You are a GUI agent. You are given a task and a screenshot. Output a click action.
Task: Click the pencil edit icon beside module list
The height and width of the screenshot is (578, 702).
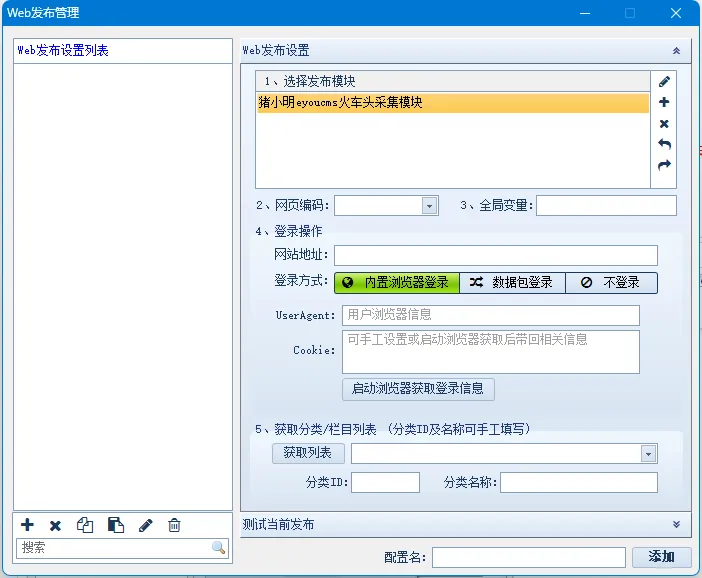pyautogui.click(x=664, y=81)
